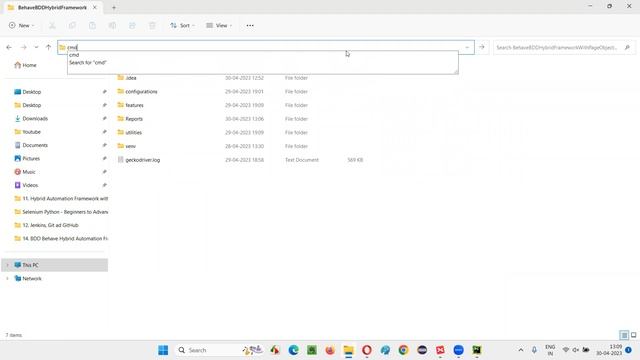
Task: Open Downloads in the navigation pane
Action: point(31,118)
